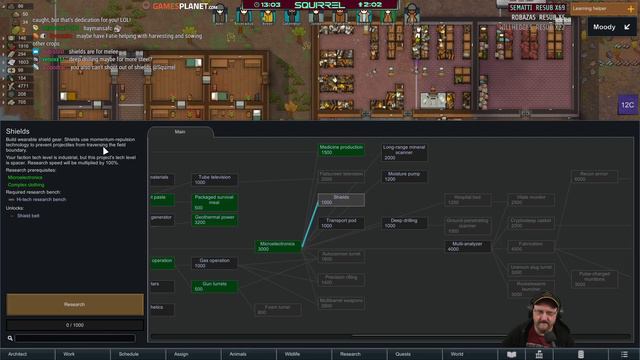This screenshot has height=360, width=640.
Task: Select the Transport pod research node
Action: [341, 223]
